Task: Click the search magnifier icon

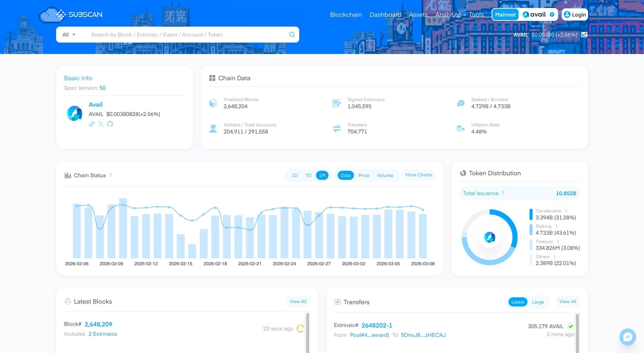Action: click(x=292, y=35)
